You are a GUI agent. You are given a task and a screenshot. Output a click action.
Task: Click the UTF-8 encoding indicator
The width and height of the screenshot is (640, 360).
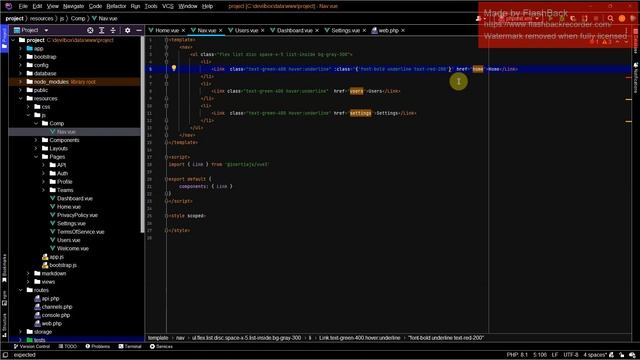pos(571,355)
